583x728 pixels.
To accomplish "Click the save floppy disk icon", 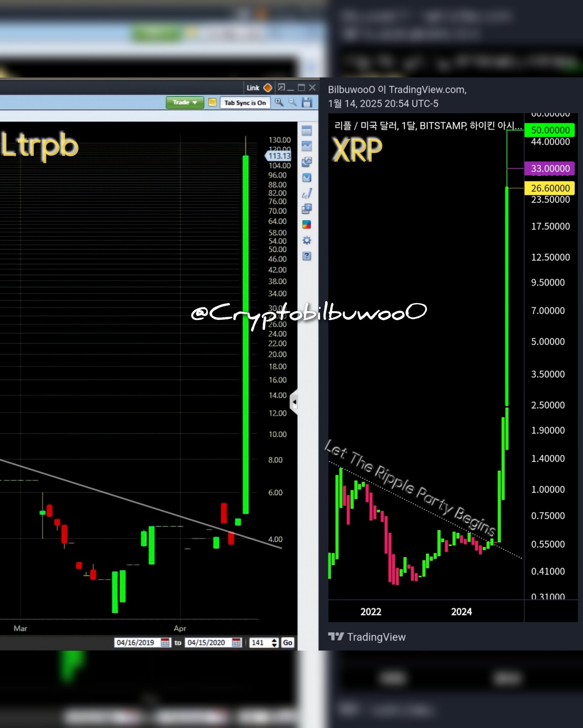I will tap(307, 102).
